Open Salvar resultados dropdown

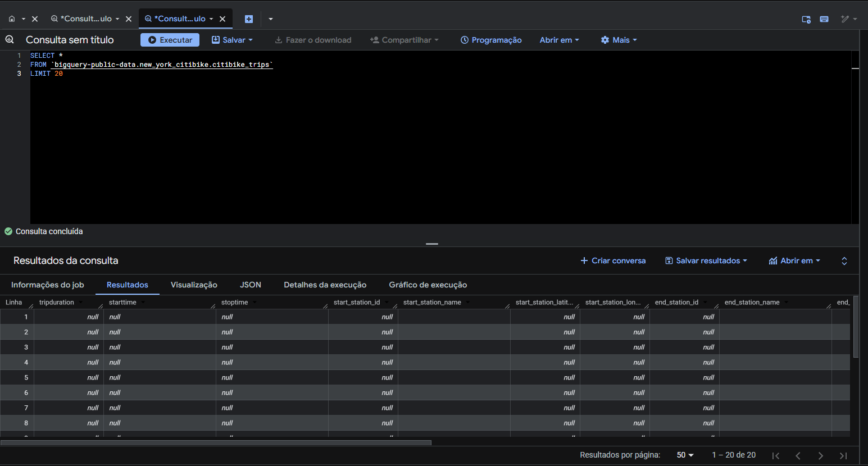point(706,261)
